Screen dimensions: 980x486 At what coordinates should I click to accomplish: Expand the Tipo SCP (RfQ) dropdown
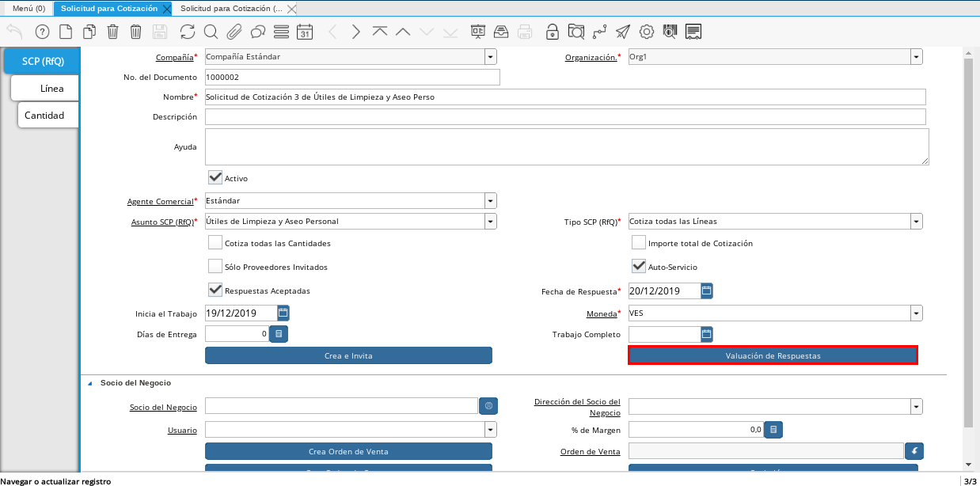[x=916, y=222]
